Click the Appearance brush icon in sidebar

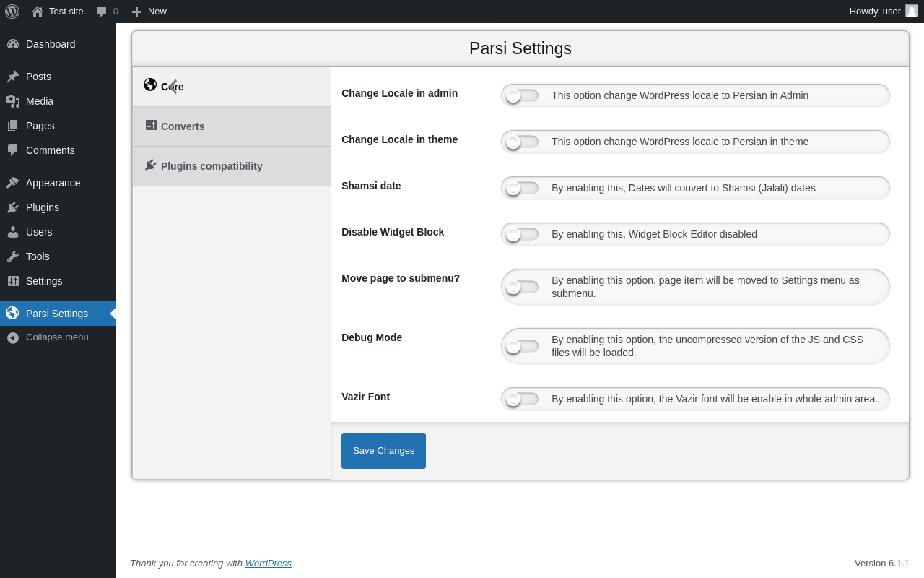coord(13,183)
